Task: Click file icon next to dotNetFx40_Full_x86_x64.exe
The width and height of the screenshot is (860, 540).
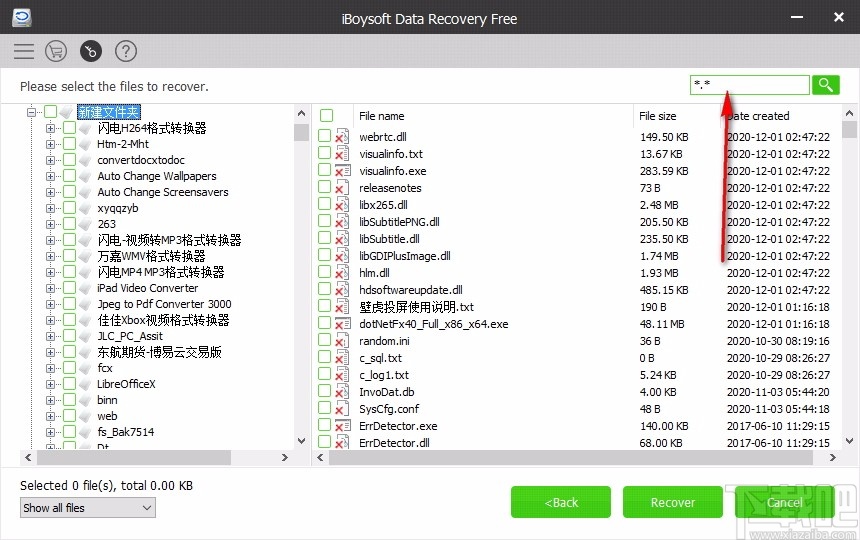Action: tap(342, 323)
